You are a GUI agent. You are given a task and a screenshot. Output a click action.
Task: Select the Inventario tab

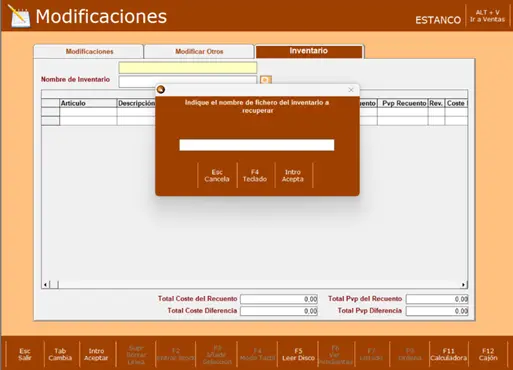click(x=309, y=51)
